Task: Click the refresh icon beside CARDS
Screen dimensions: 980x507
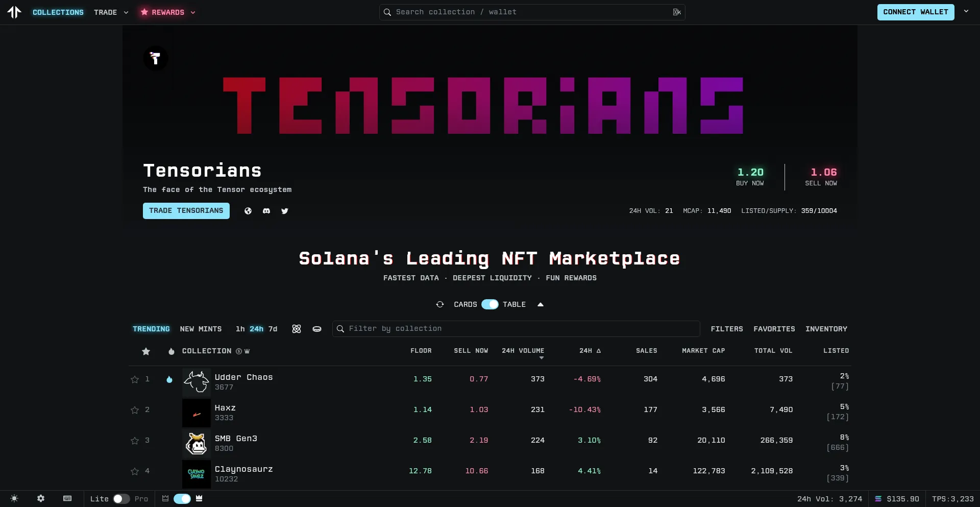Action: [x=440, y=304]
